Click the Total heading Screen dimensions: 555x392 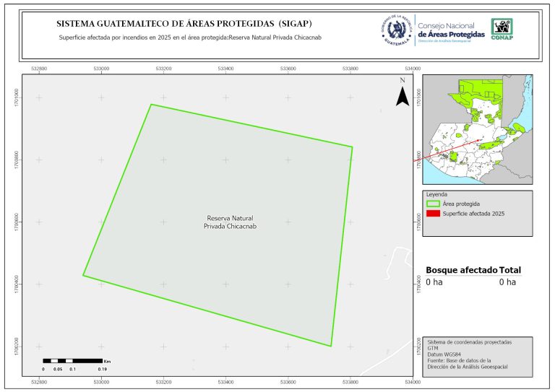pyautogui.click(x=509, y=270)
